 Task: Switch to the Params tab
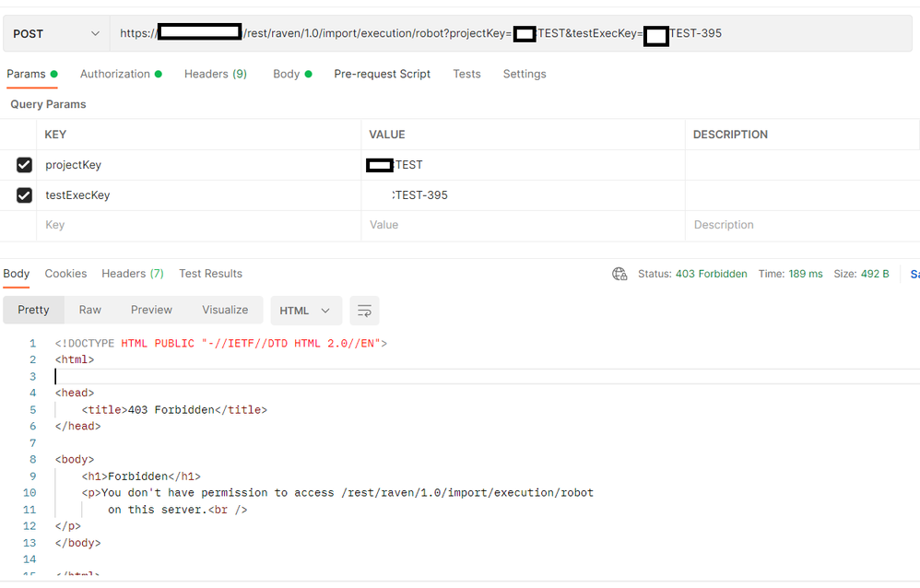[x=31, y=74]
